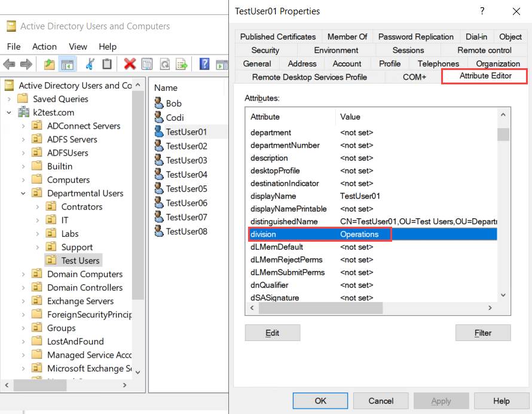Click the Export List toolbar icon
This screenshot has height=414, width=532.
[182, 64]
